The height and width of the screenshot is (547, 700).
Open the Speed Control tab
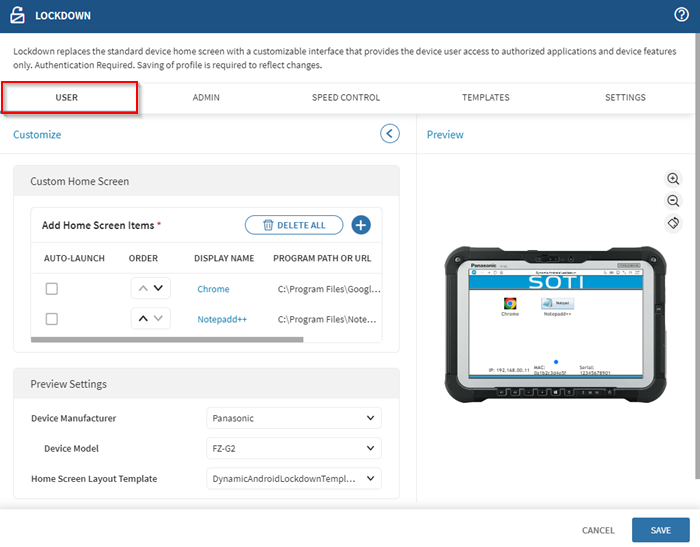pos(346,98)
